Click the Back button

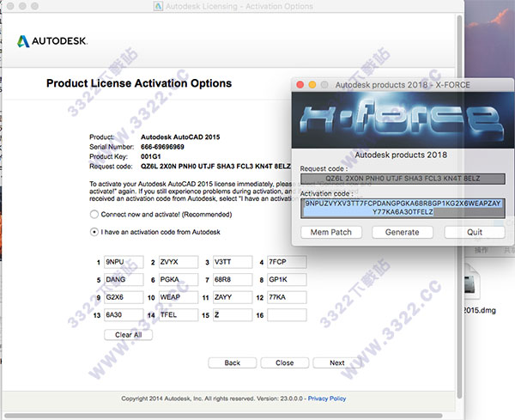233,362
